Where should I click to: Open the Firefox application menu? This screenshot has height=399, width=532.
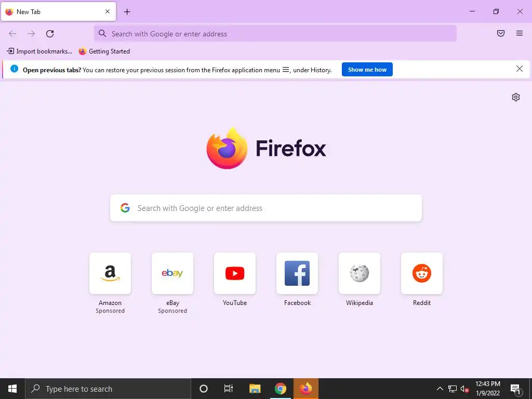[x=519, y=33]
